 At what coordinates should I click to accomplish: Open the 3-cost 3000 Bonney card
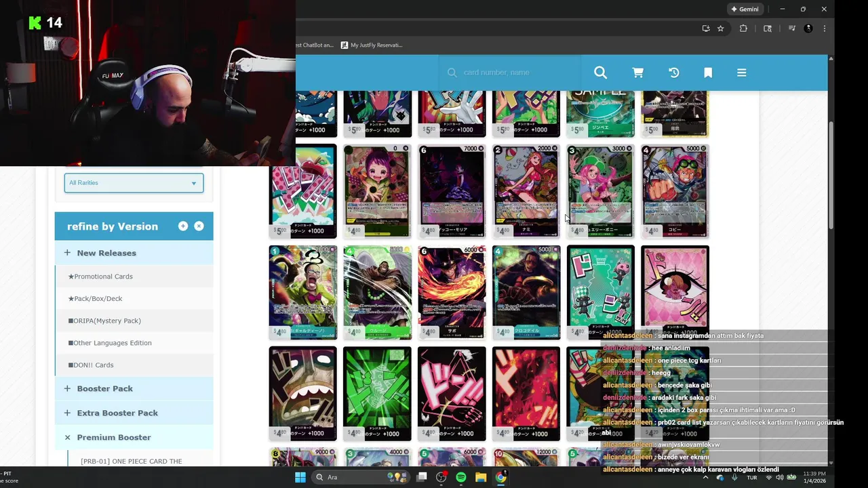click(x=601, y=191)
